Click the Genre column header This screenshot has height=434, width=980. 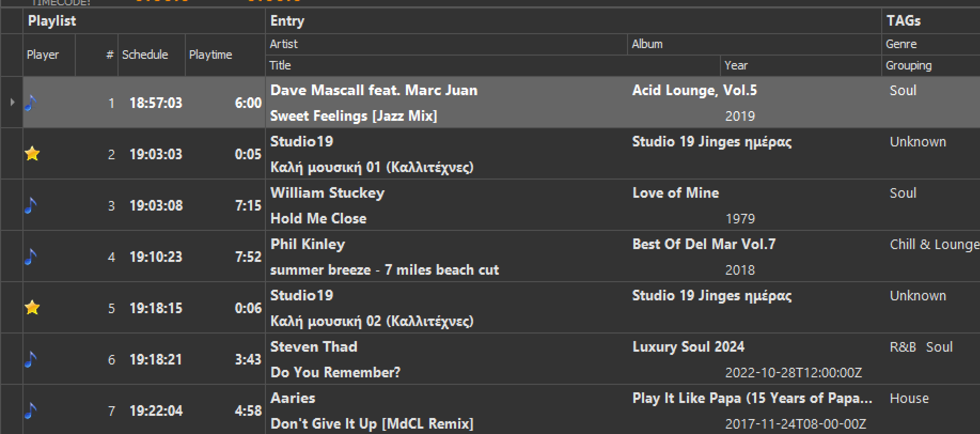tap(901, 44)
